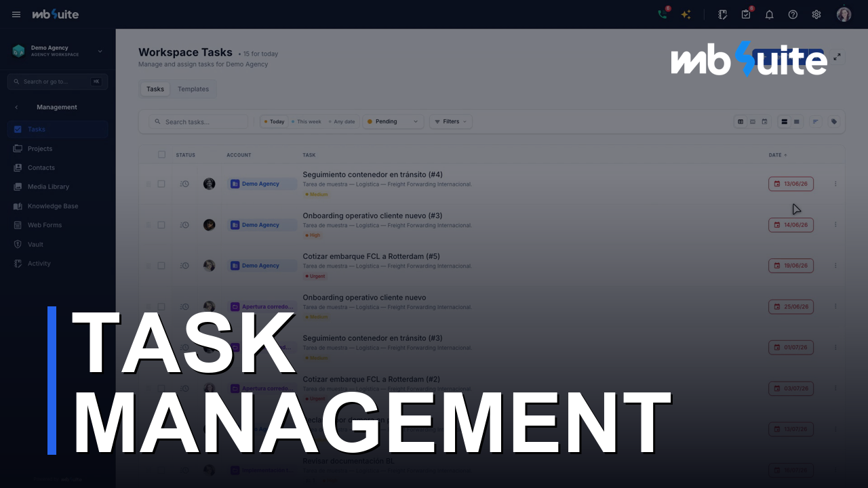Click the mbSuite logo in top bar
The image size is (868, 488).
coord(56,14)
